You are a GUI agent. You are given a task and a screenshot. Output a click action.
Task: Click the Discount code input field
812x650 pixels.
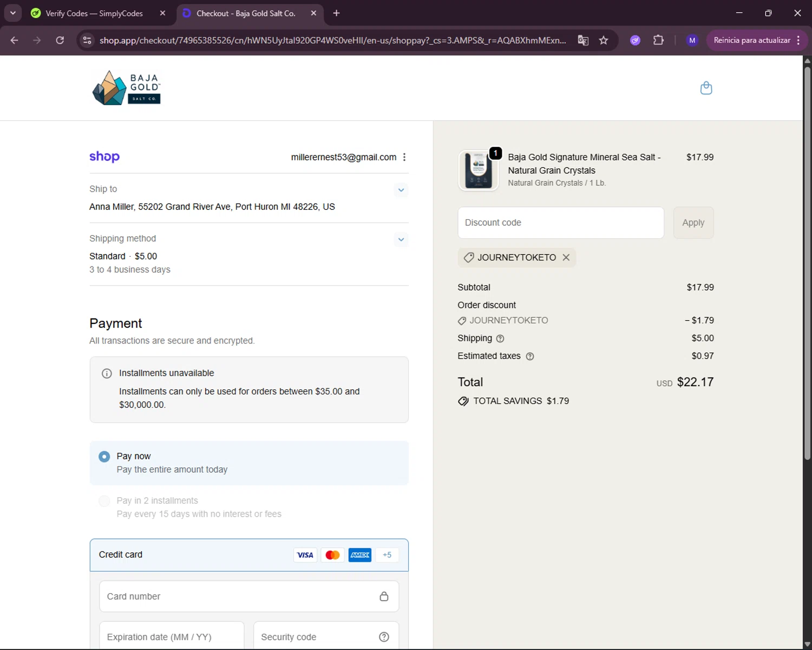[x=561, y=223]
